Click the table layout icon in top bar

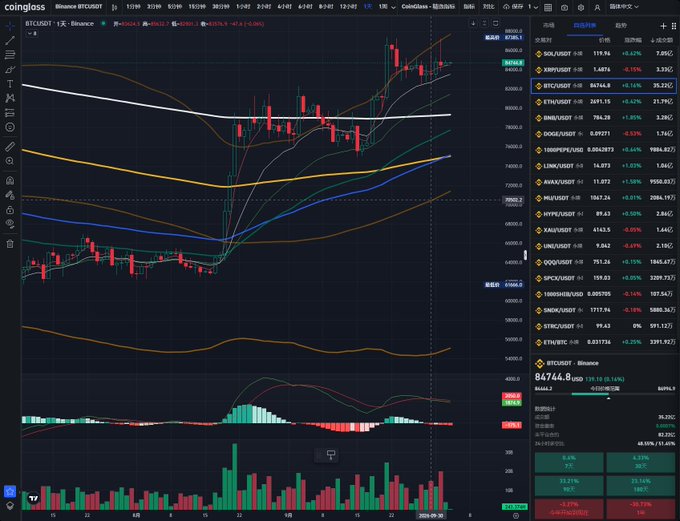pyautogui.click(x=548, y=7)
